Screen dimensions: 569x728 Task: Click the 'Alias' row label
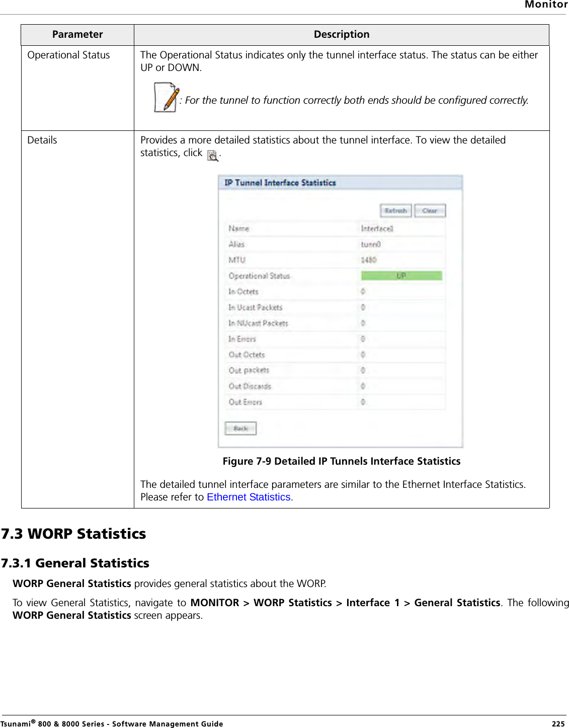(x=236, y=244)
